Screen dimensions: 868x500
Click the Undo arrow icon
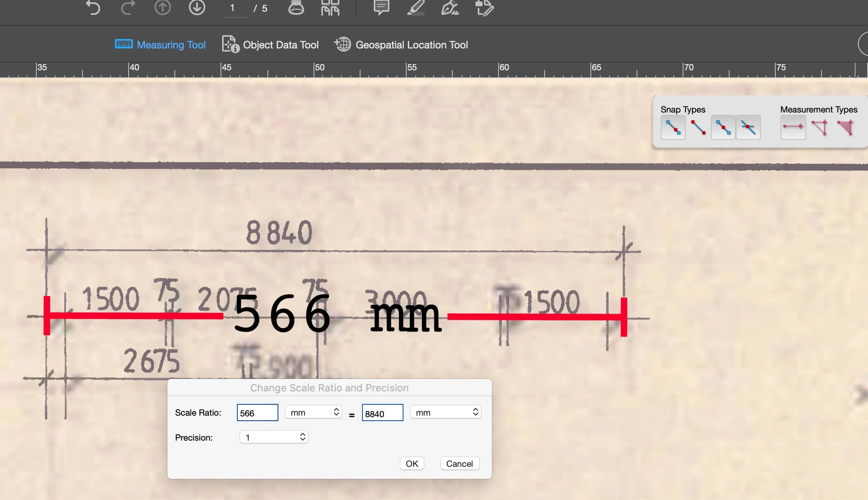(93, 8)
